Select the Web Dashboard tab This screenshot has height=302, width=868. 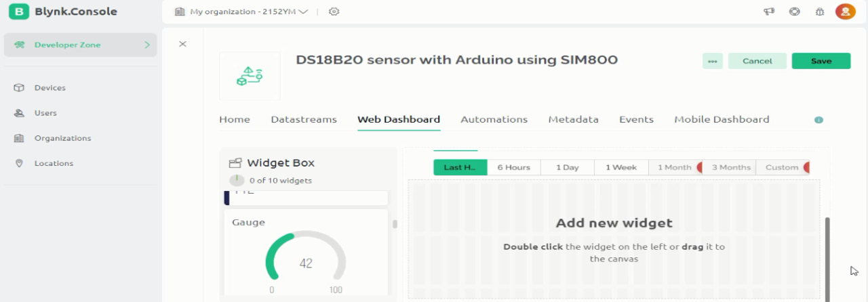point(399,119)
